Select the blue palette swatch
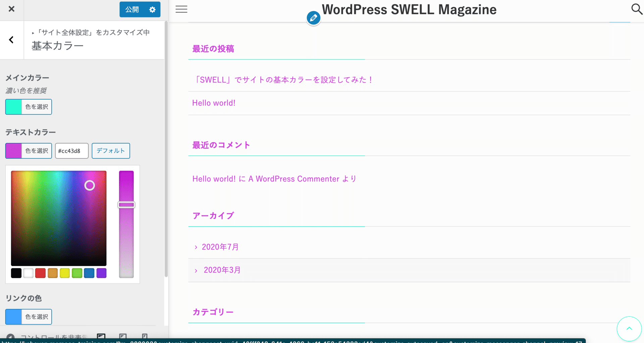644x343 pixels. tap(89, 273)
